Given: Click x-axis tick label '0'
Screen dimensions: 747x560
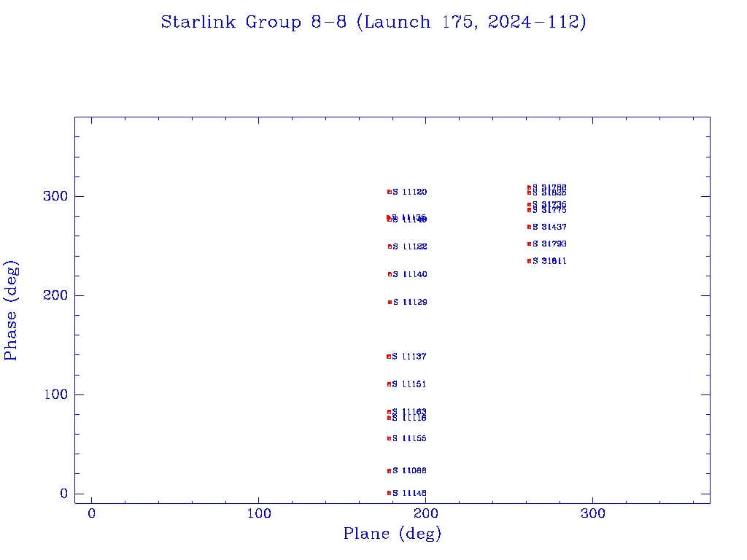Looking at the screenshot, I should click(x=91, y=513).
